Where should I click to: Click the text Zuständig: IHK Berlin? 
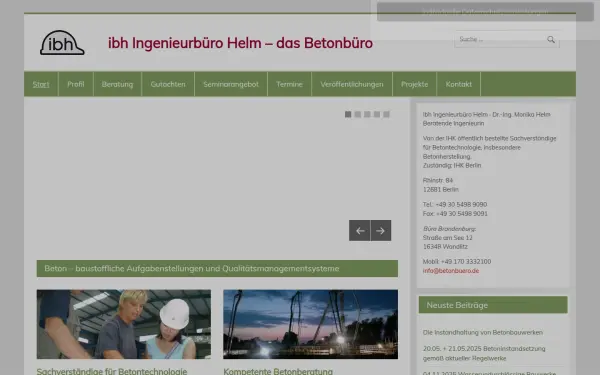coord(452,165)
